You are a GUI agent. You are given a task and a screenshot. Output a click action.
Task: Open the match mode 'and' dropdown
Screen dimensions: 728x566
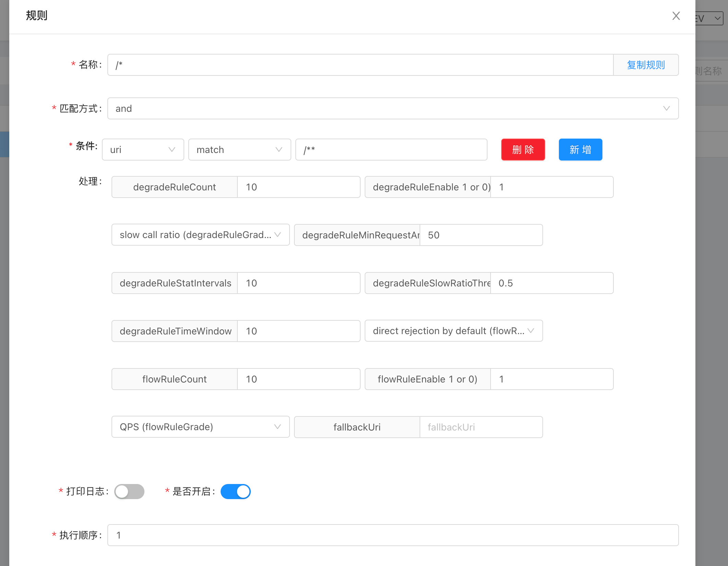[x=392, y=108]
